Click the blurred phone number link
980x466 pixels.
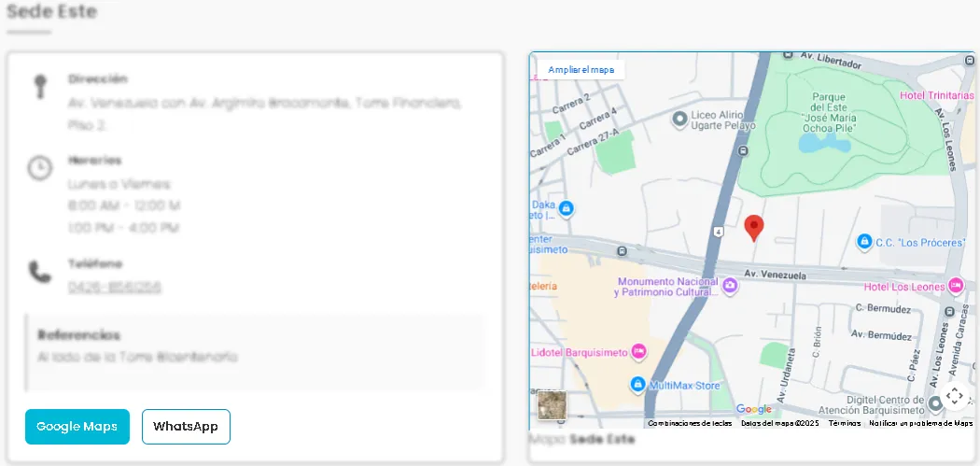(x=115, y=287)
